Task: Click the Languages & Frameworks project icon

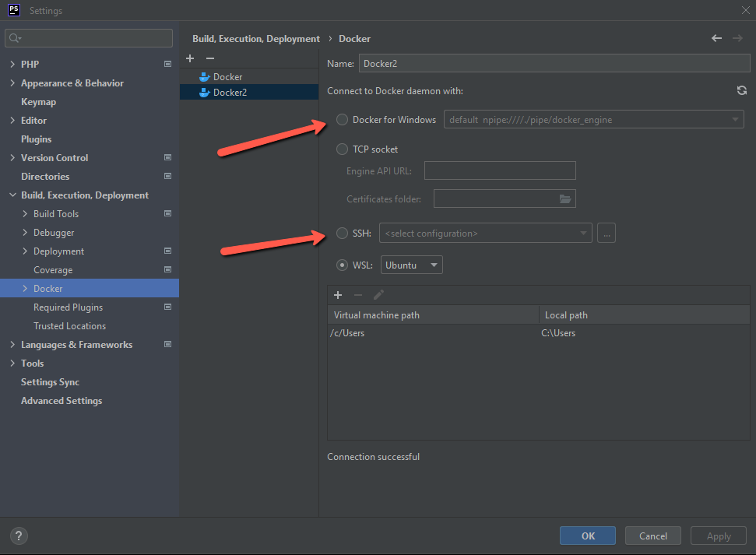Action: click(x=168, y=344)
